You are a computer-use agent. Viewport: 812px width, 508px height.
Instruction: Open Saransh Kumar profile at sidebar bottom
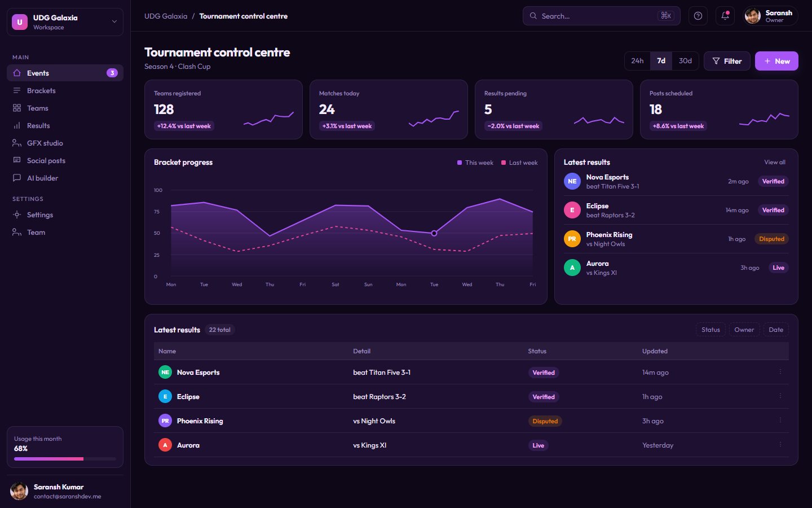65,491
